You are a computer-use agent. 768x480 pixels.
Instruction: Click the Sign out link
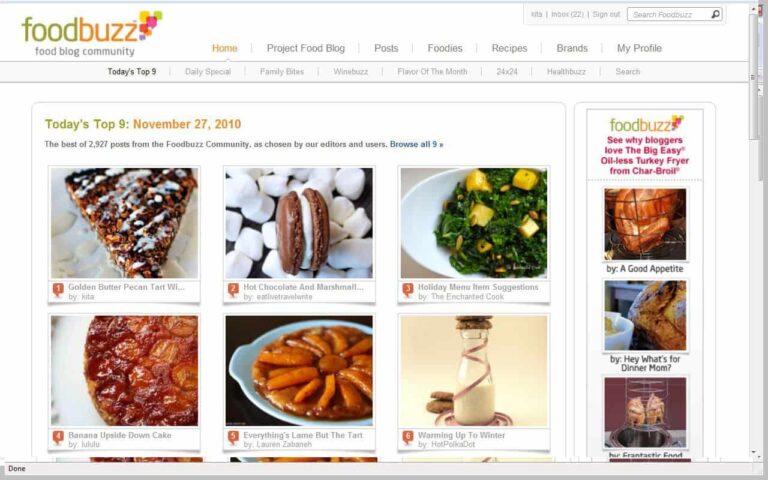606,14
